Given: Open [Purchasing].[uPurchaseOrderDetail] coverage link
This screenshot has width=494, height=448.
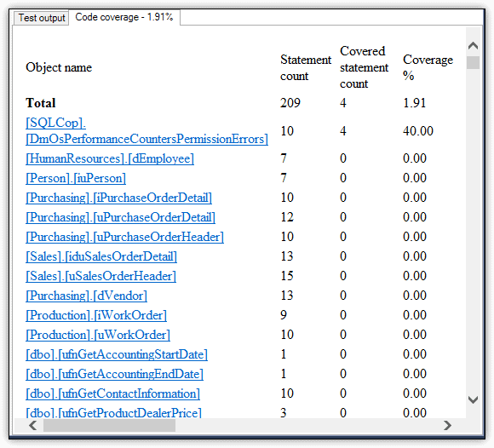Looking at the screenshot, I should [x=120, y=217].
